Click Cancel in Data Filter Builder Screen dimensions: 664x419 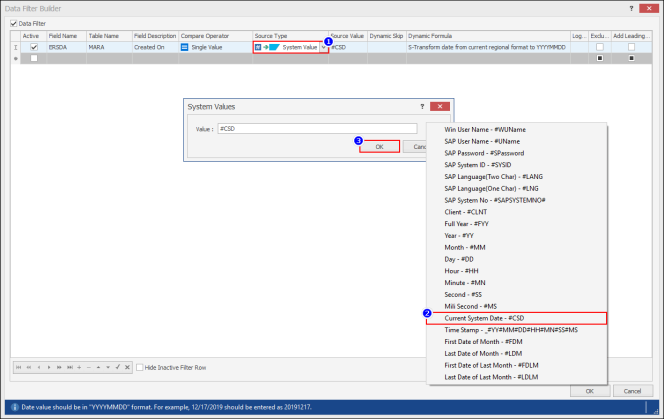632,391
